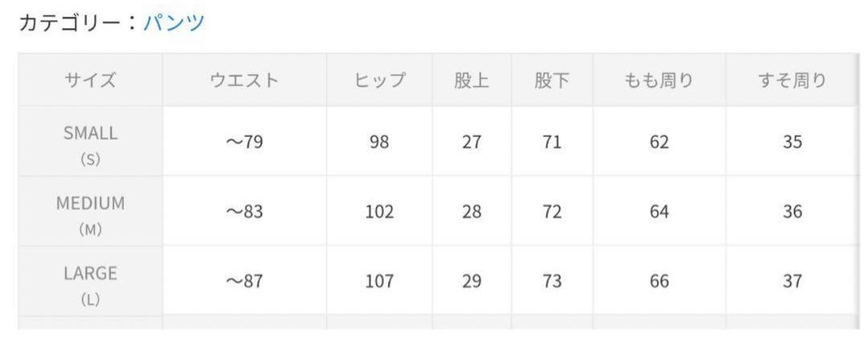
Task: Click the inseam value 71 cell
Action: (x=552, y=141)
